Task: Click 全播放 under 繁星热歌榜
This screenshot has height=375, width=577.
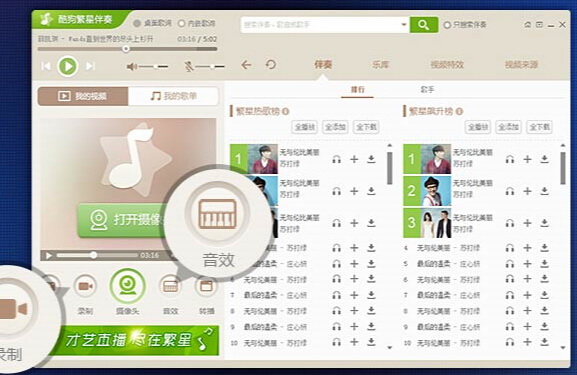Action: click(x=304, y=127)
